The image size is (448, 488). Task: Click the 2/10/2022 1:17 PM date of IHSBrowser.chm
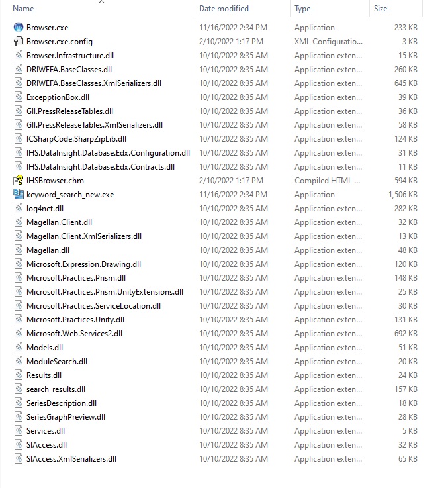pyautogui.click(x=231, y=181)
